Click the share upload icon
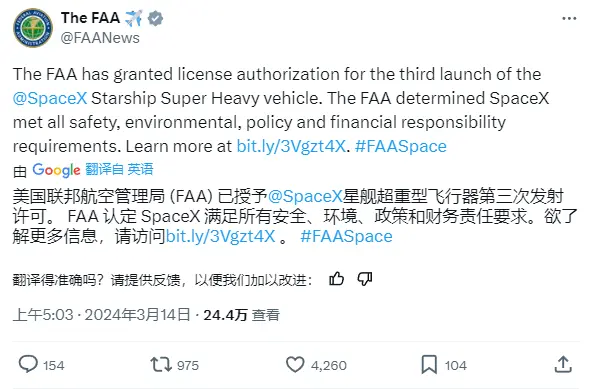 point(563,364)
